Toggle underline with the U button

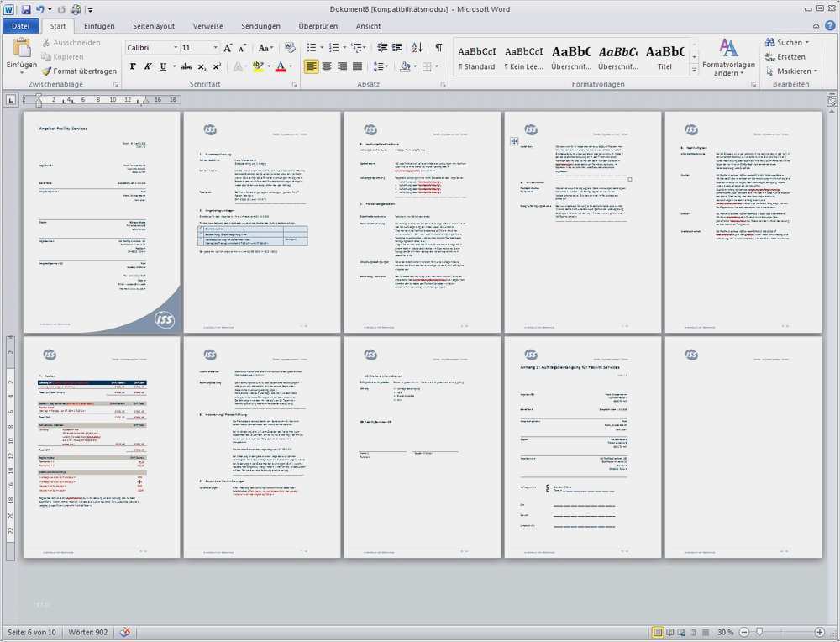163,66
